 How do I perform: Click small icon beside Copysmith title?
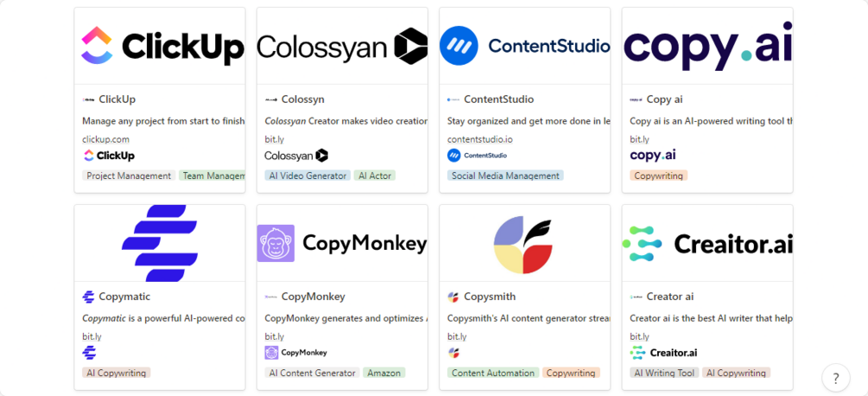453,297
